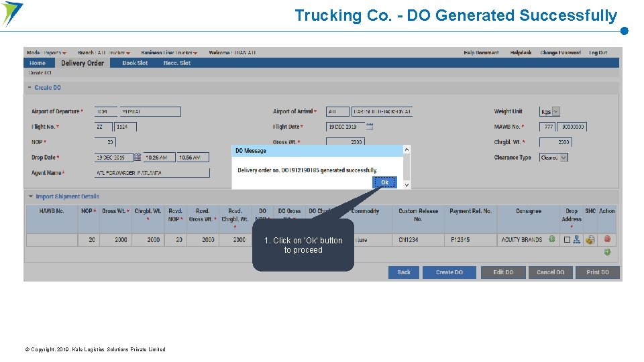Click the Back button
This screenshot has width=644, height=362.
coord(404,272)
